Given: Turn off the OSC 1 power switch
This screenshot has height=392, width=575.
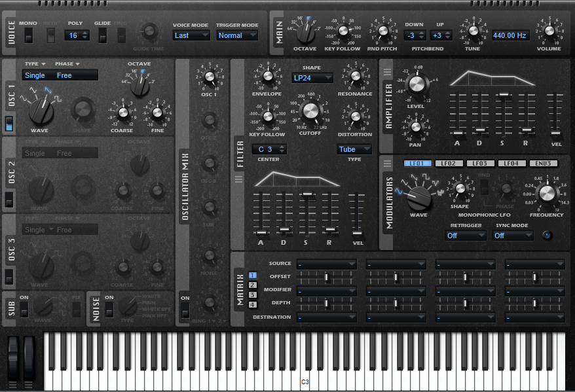Looking at the screenshot, I should tap(9, 123).
